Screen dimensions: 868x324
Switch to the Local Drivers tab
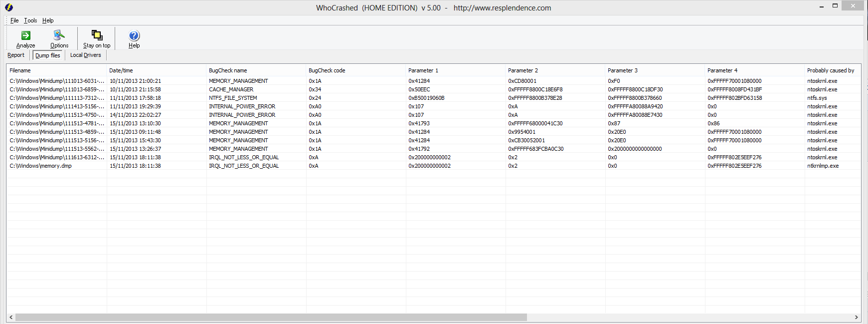click(x=85, y=55)
